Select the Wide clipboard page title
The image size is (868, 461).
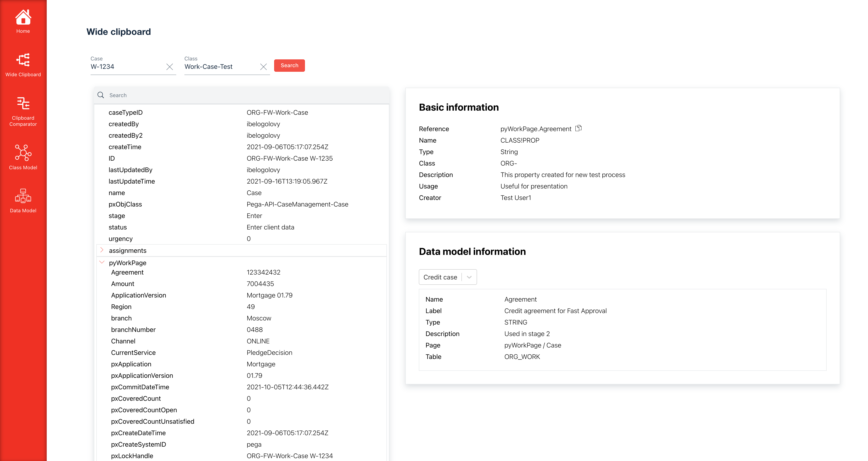coord(119,32)
